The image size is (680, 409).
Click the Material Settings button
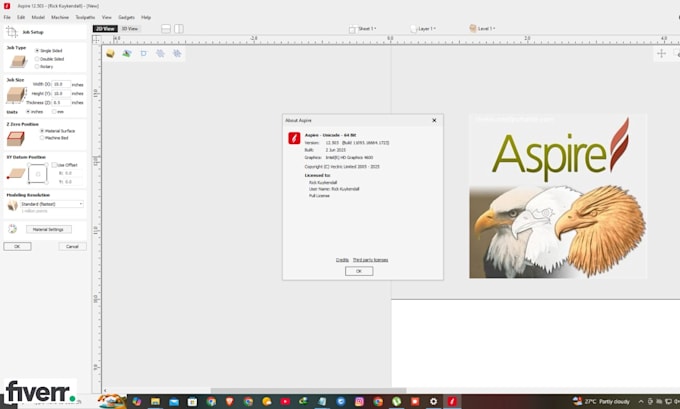pyautogui.click(x=49, y=229)
